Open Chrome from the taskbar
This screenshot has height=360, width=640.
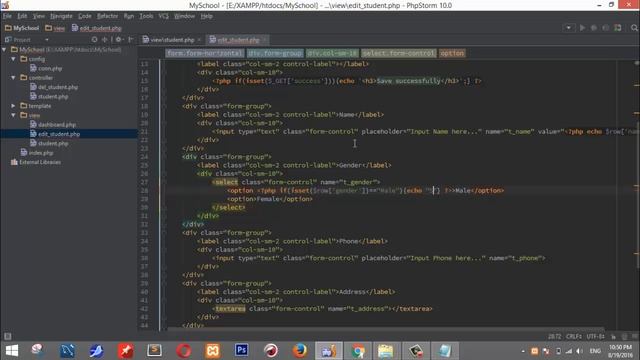tap(358, 351)
